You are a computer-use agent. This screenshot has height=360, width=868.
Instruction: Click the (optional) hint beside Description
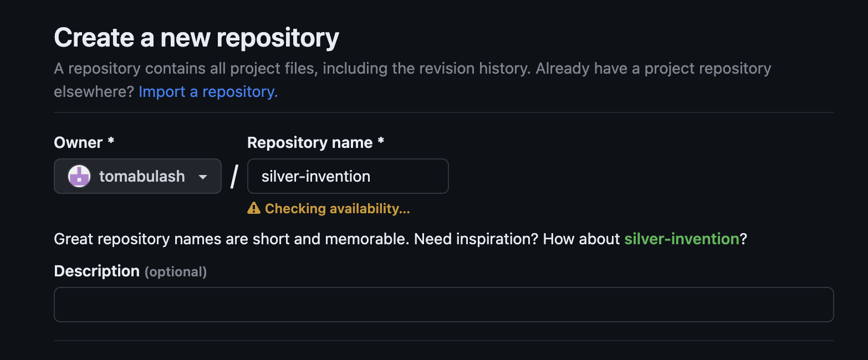pyautogui.click(x=176, y=271)
